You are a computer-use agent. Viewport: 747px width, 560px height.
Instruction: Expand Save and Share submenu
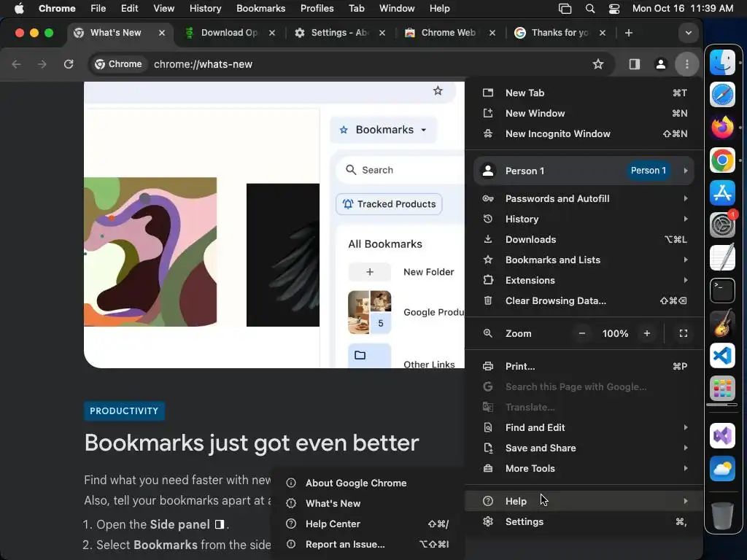pos(584,448)
